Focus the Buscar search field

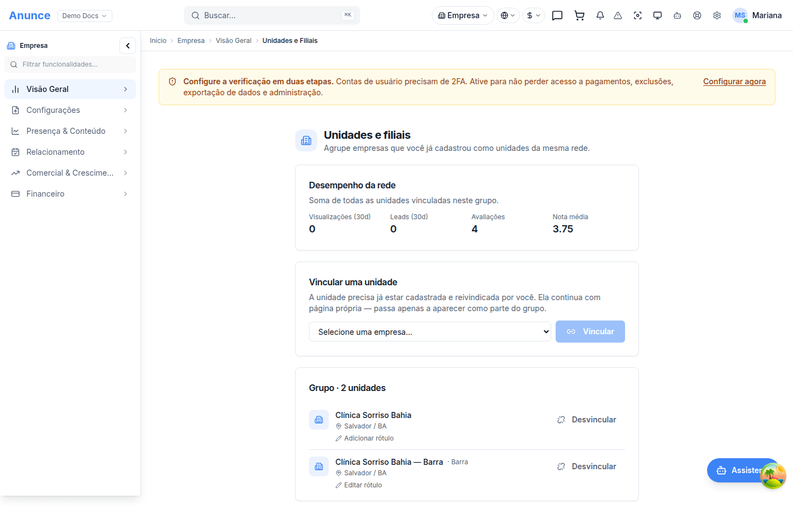272,15
